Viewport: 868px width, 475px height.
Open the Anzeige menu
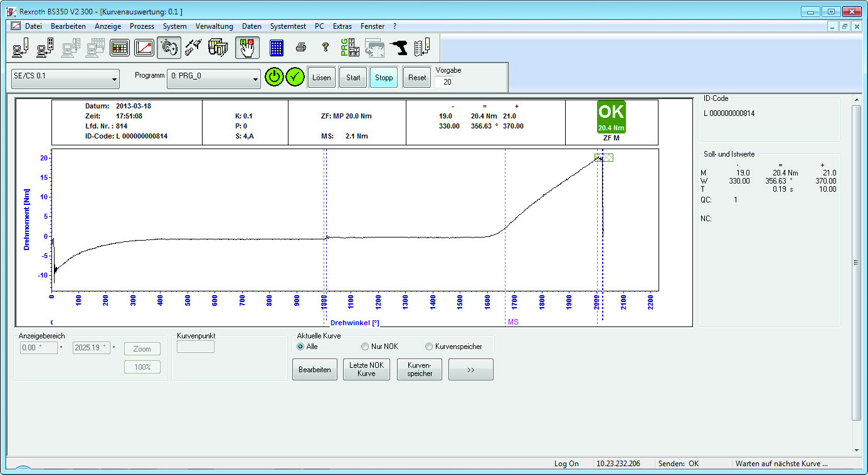tap(108, 26)
